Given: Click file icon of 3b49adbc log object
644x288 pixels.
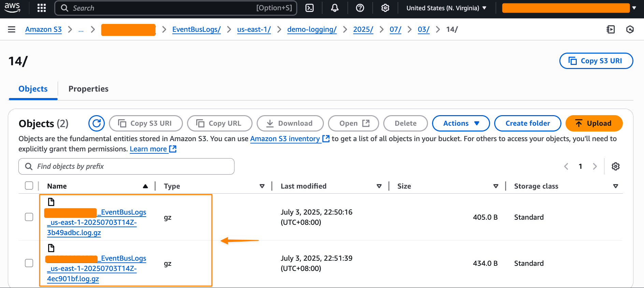Looking at the screenshot, I should 51,202.
